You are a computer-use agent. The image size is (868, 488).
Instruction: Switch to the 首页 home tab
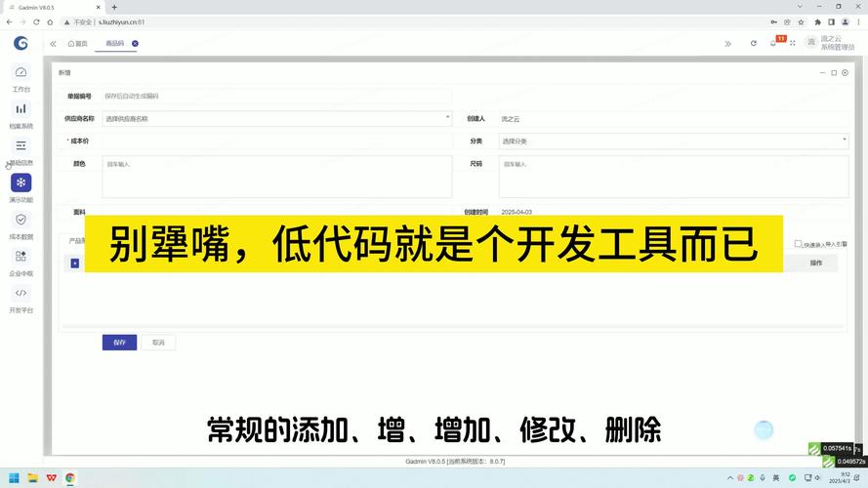(77, 43)
